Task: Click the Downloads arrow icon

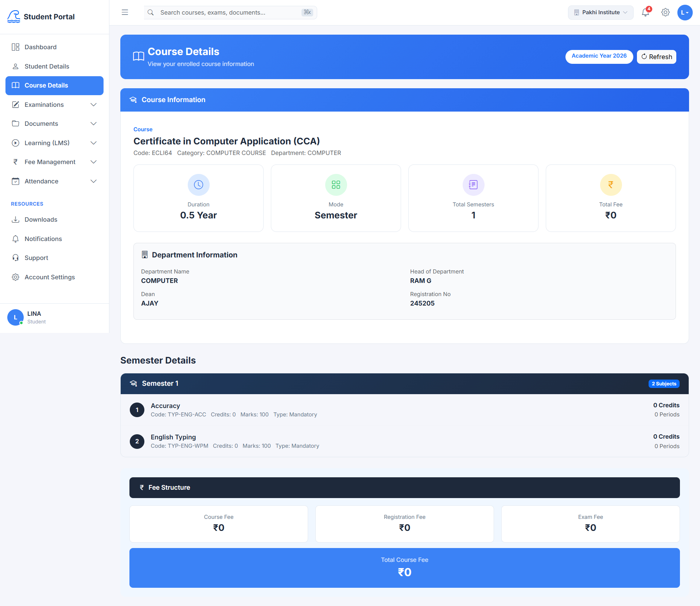Action: [x=15, y=220]
